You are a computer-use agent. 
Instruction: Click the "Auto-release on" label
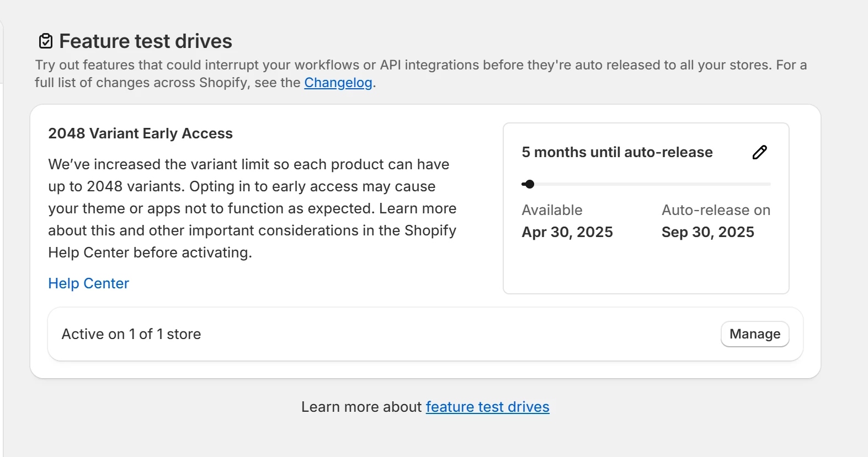pos(716,210)
